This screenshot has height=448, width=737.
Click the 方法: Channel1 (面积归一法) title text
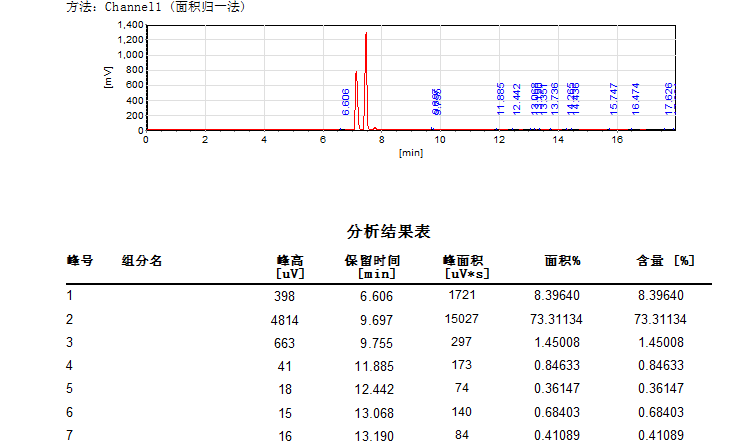(x=156, y=7)
